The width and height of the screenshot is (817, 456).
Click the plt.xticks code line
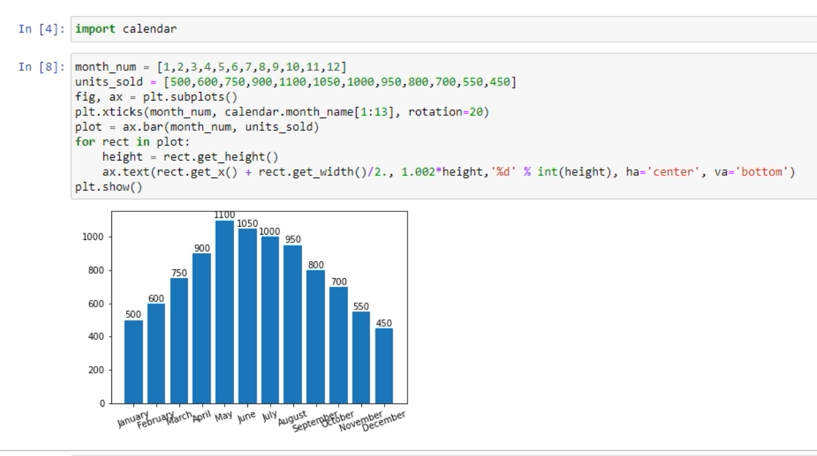[x=281, y=112]
